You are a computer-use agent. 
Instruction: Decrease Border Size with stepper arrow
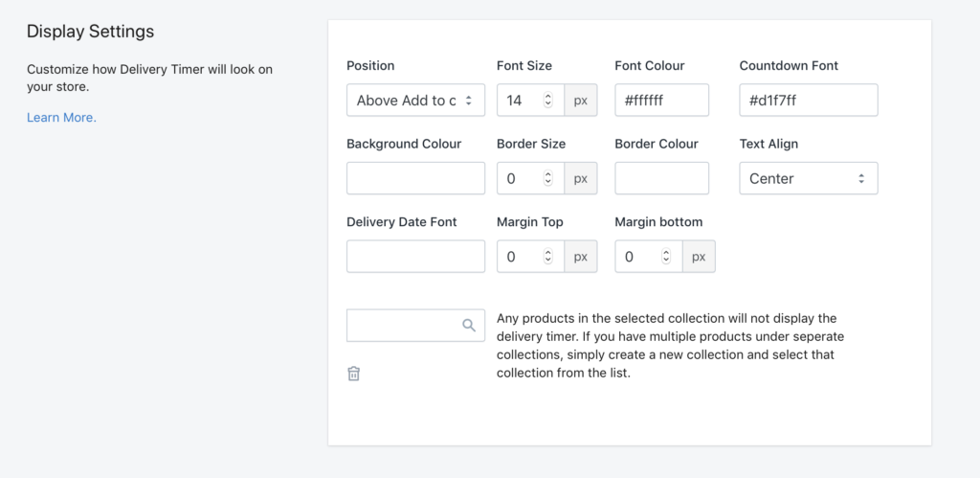pos(548,182)
